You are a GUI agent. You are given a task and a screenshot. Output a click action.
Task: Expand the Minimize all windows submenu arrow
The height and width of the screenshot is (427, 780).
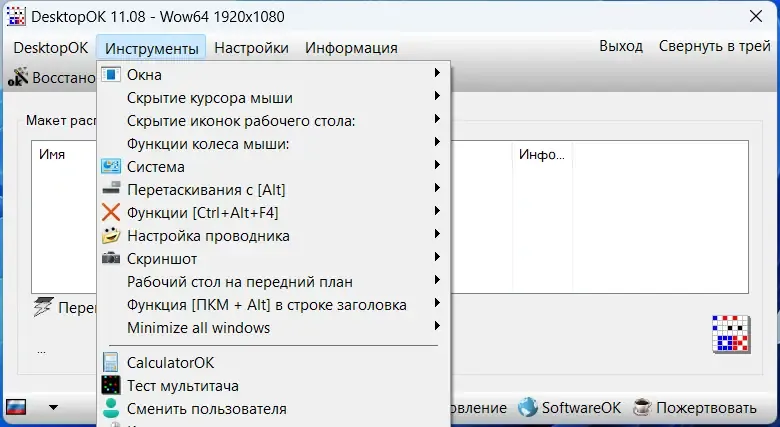pyautogui.click(x=437, y=327)
